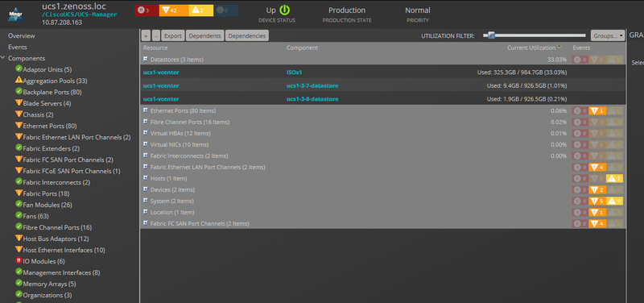644x303 pixels.
Task: Click the Resource column header
Action: (155, 48)
